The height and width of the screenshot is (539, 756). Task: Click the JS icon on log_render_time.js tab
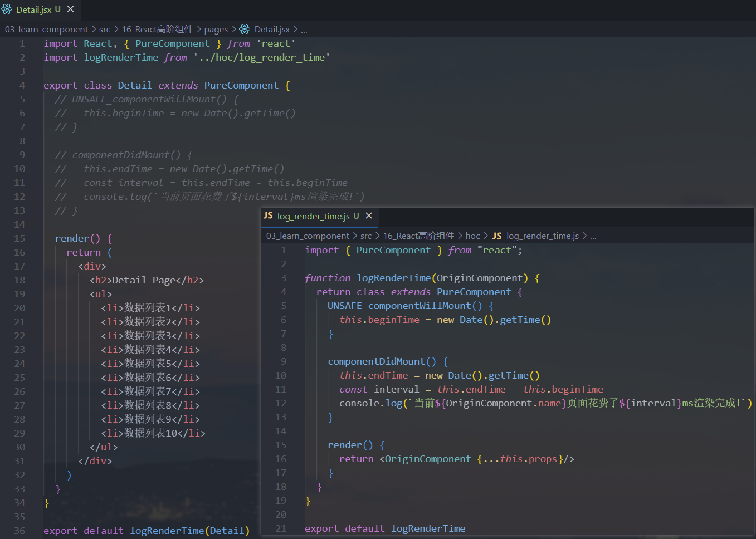tap(268, 215)
